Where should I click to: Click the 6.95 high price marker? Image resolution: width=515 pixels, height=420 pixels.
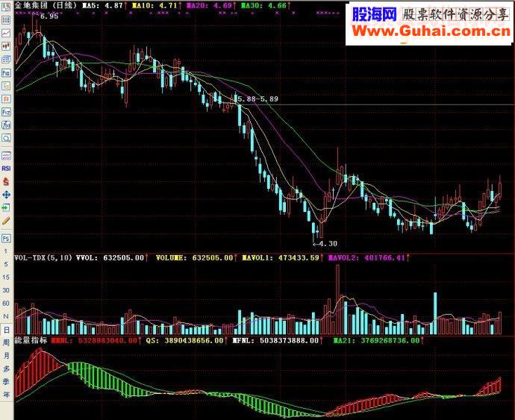point(49,16)
